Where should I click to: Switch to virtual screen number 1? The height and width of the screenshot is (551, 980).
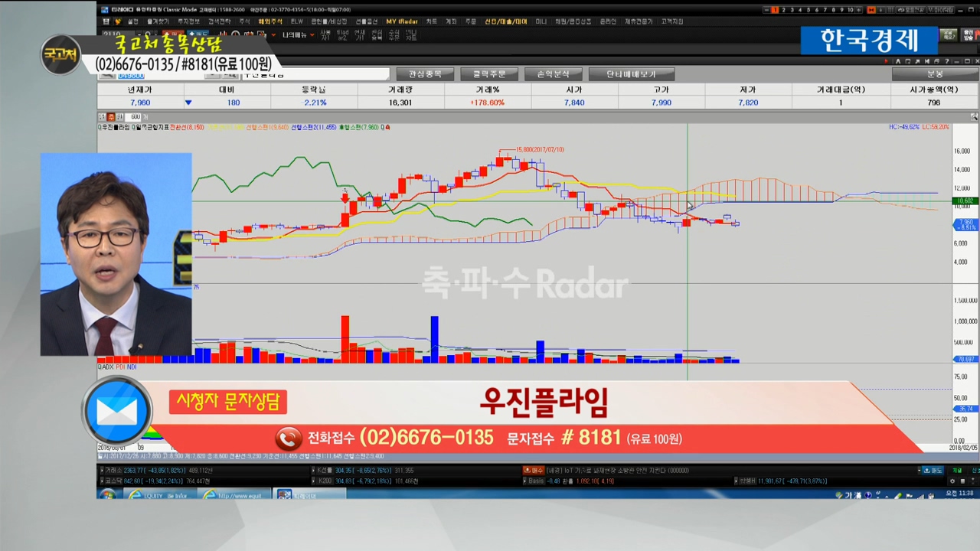[775, 10]
